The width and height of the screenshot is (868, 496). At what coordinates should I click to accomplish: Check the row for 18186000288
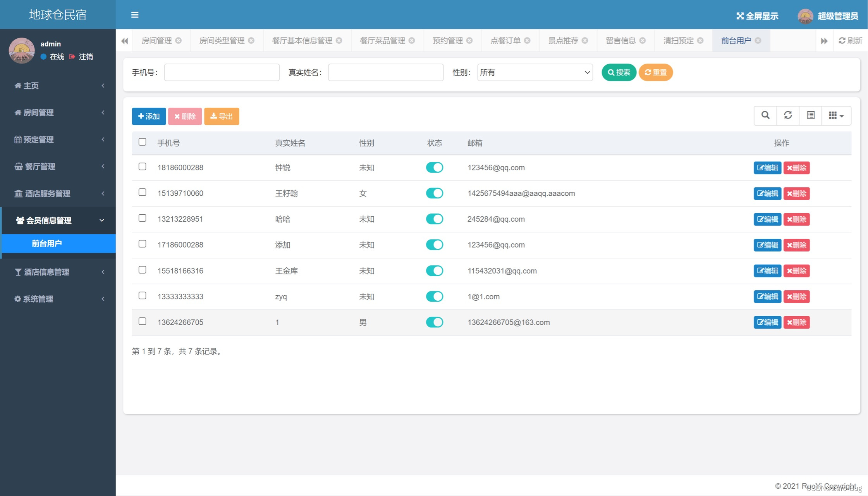click(142, 167)
